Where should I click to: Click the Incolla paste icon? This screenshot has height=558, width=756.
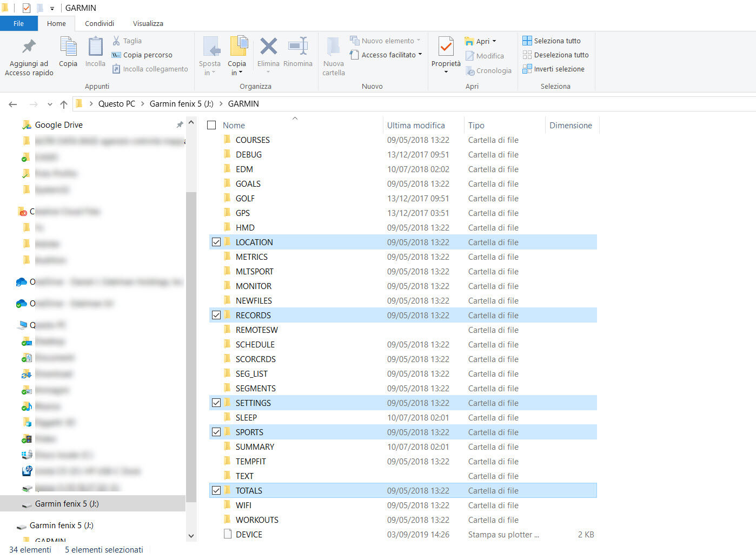[95, 48]
